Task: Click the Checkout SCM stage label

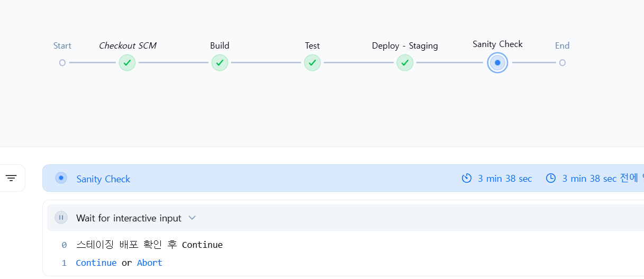Action: click(x=128, y=45)
